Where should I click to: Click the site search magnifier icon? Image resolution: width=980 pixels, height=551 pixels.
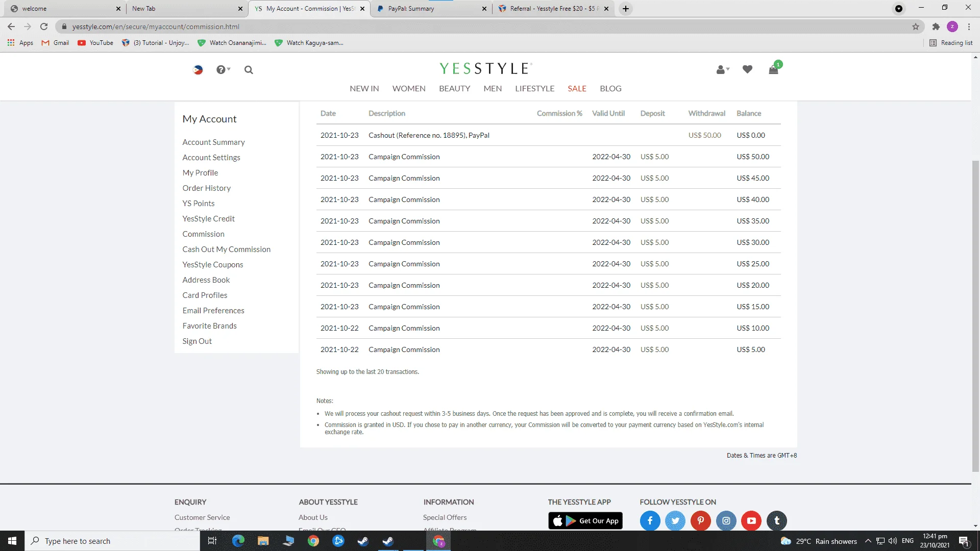coord(249,70)
